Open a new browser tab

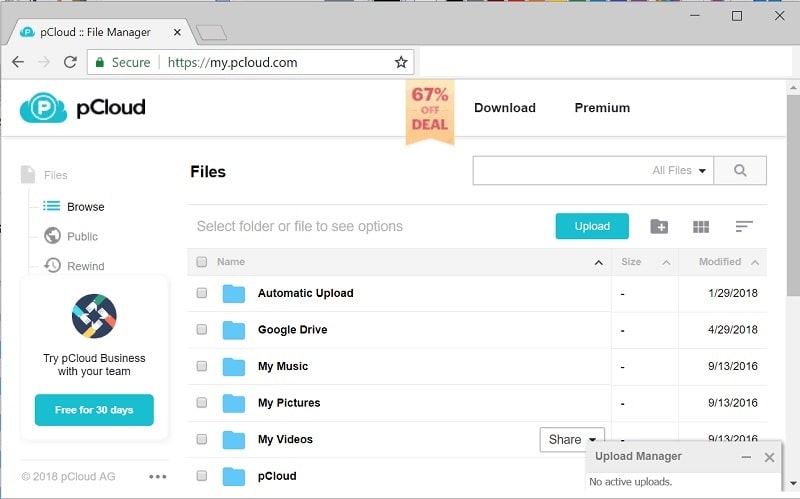211,33
